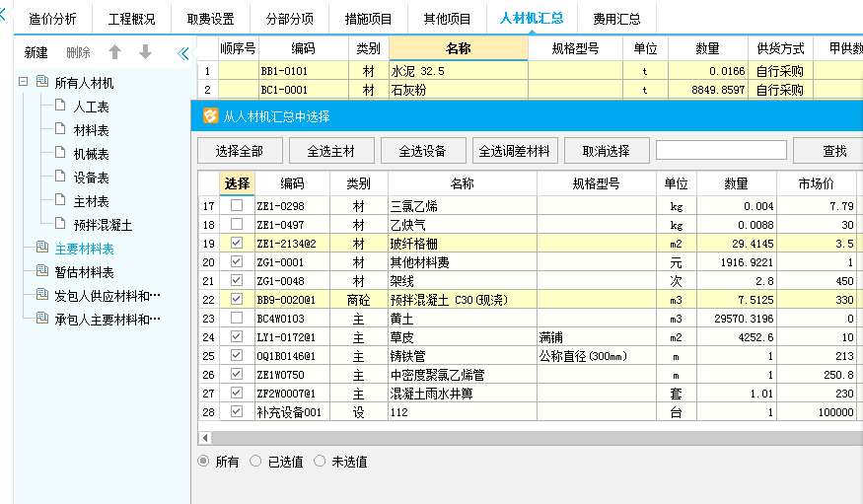
Task: Uncheck the checkbox for 补充设备001 row
Action: [237, 411]
